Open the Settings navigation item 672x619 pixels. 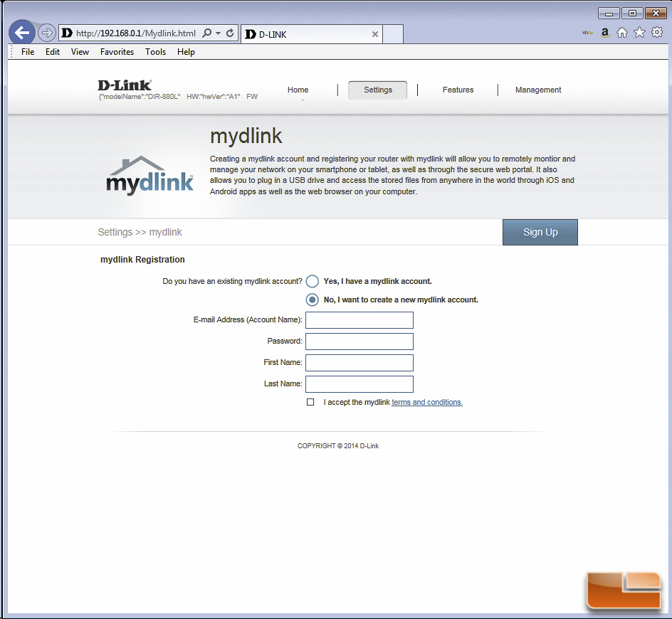[x=377, y=90]
